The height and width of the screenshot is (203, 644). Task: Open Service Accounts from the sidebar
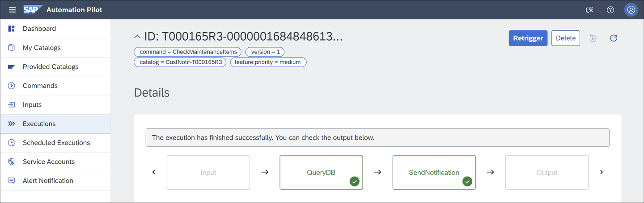(x=55, y=162)
